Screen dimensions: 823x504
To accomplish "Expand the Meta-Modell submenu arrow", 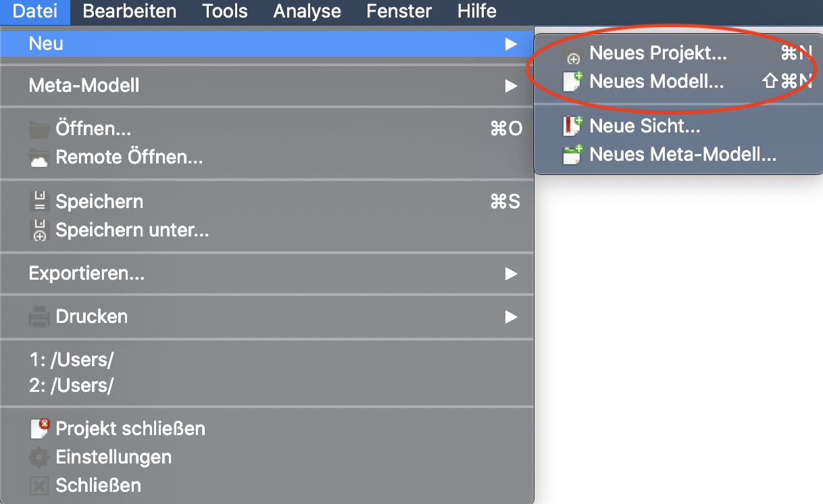I will click(x=511, y=86).
